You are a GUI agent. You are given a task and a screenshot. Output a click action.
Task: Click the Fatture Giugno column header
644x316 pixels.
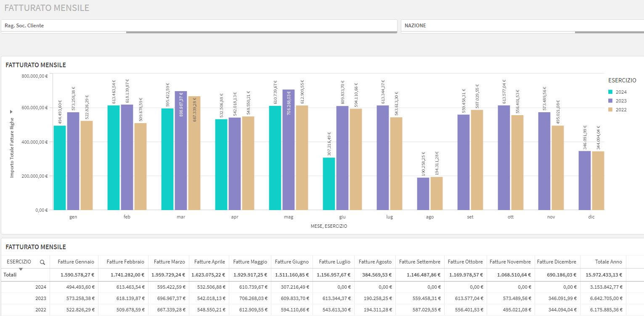tap(292, 262)
